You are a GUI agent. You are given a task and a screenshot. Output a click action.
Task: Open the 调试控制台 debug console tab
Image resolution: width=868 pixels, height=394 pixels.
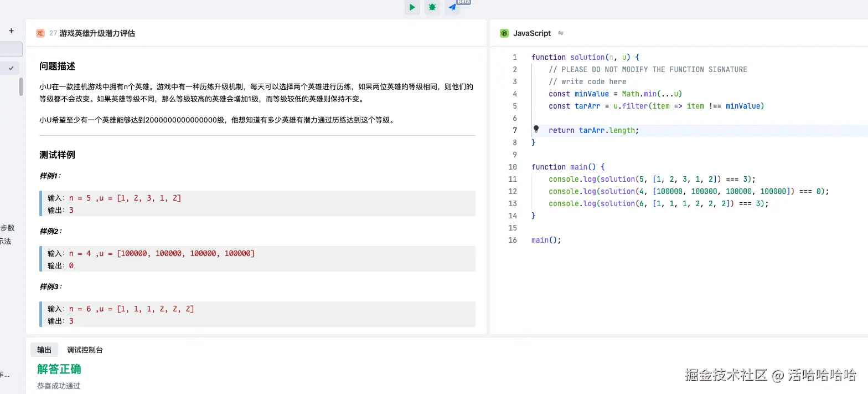point(85,350)
